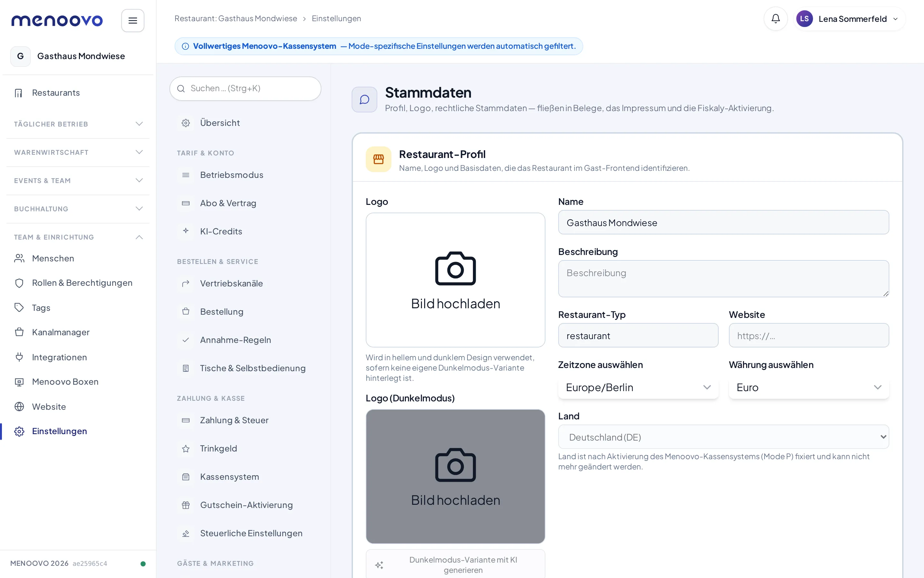Click the Website https:// input field
Screen dimensions: 924x578
point(809,336)
